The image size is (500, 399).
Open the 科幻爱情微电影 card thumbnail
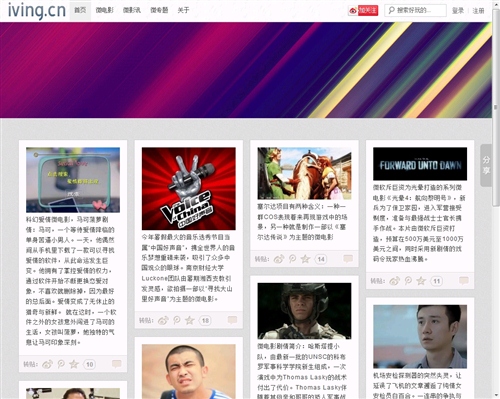(x=73, y=180)
